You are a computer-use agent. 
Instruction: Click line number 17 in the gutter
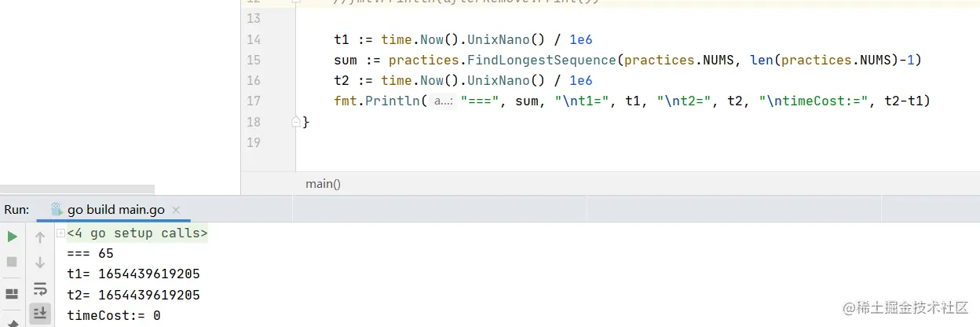point(254,101)
